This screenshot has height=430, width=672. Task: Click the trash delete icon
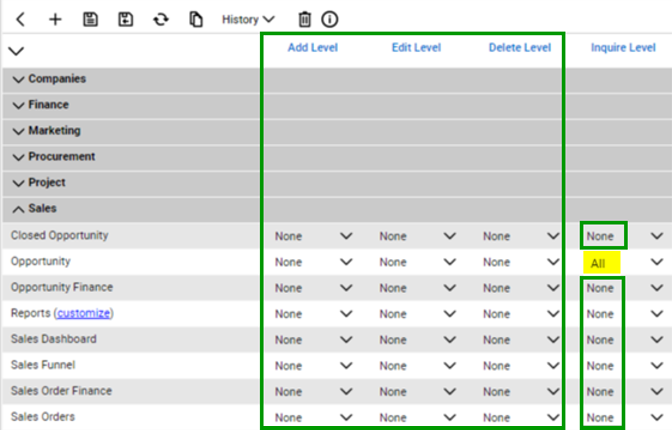(305, 19)
